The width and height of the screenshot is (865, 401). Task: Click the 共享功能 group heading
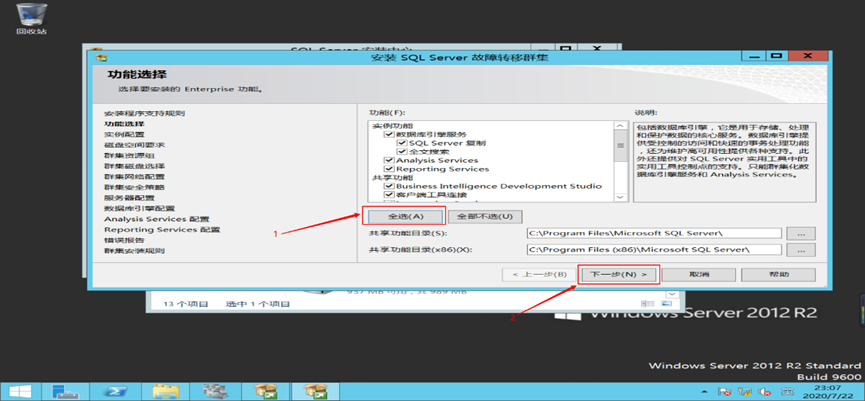[392, 178]
